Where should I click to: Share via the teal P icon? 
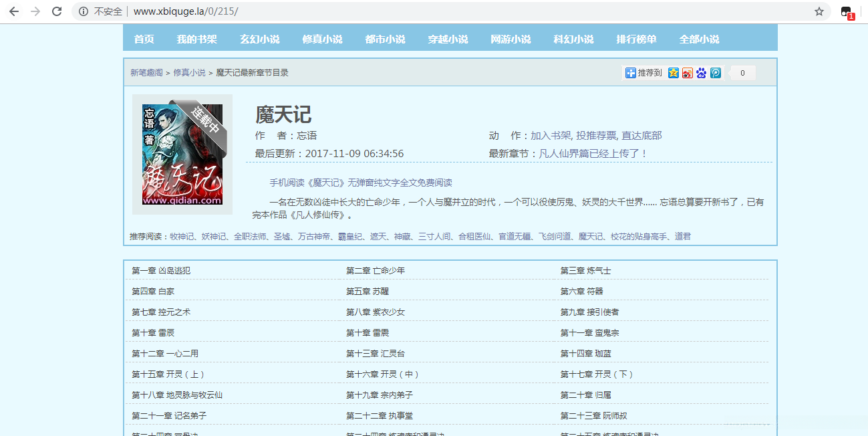tap(716, 73)
